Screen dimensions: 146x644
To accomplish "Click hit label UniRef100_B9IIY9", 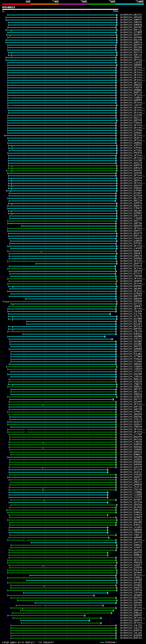I will [x=131, y=52].
